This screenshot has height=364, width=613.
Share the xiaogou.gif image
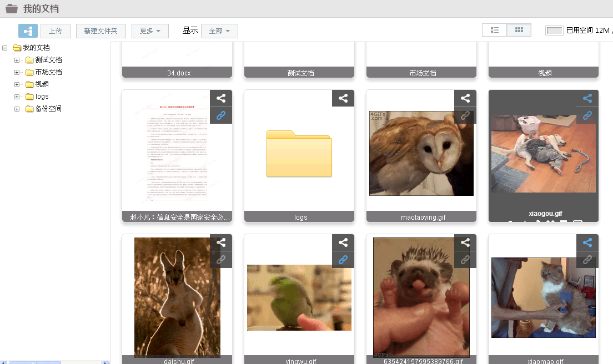click(x=587, y=99)
